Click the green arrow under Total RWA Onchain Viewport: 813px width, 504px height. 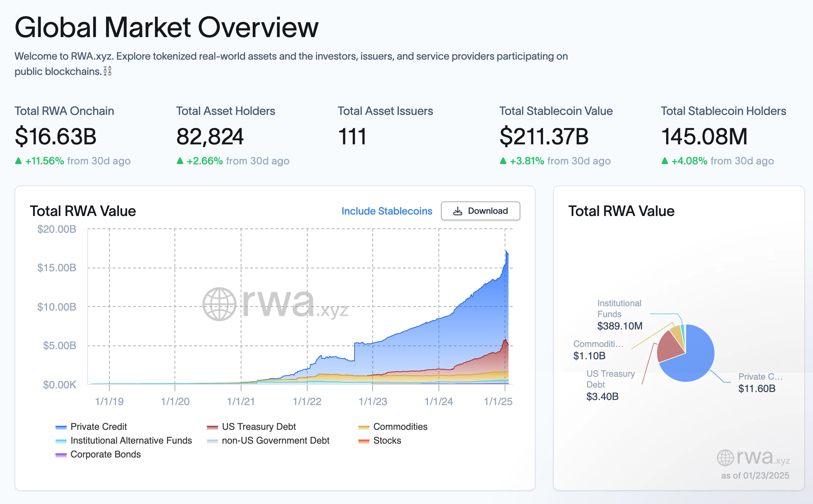point(18,161)
